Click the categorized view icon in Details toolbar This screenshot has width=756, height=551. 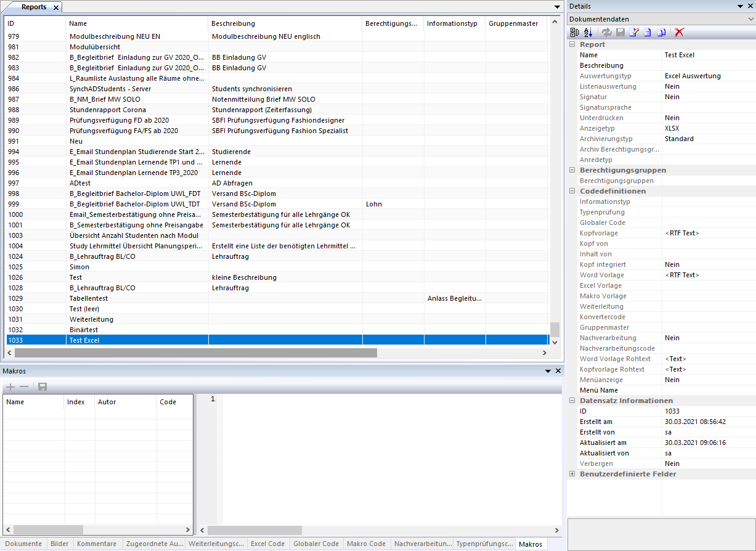click(575, 32)
